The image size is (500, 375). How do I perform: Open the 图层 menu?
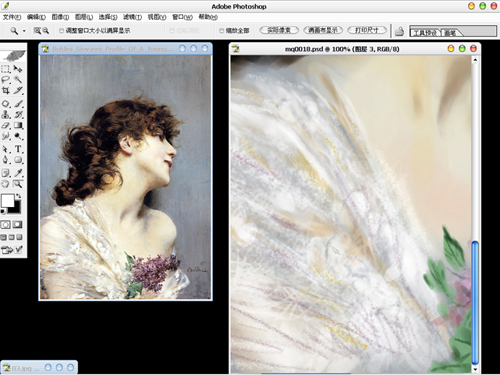click(84, 17)
